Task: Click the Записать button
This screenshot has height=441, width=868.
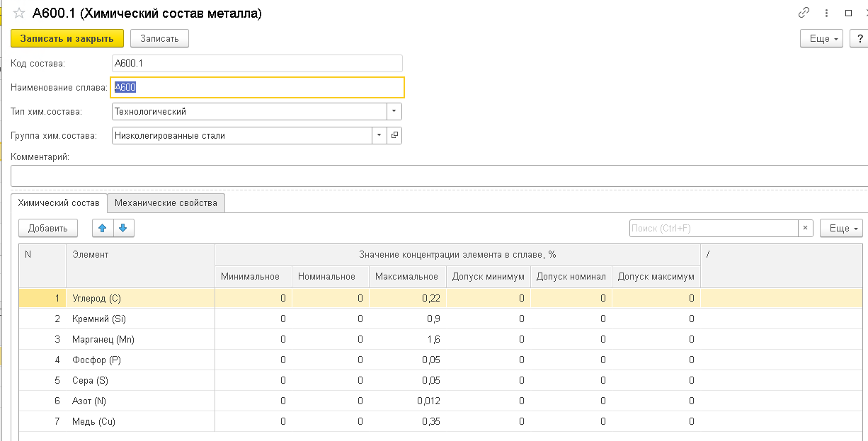Action: pos(159,38)
